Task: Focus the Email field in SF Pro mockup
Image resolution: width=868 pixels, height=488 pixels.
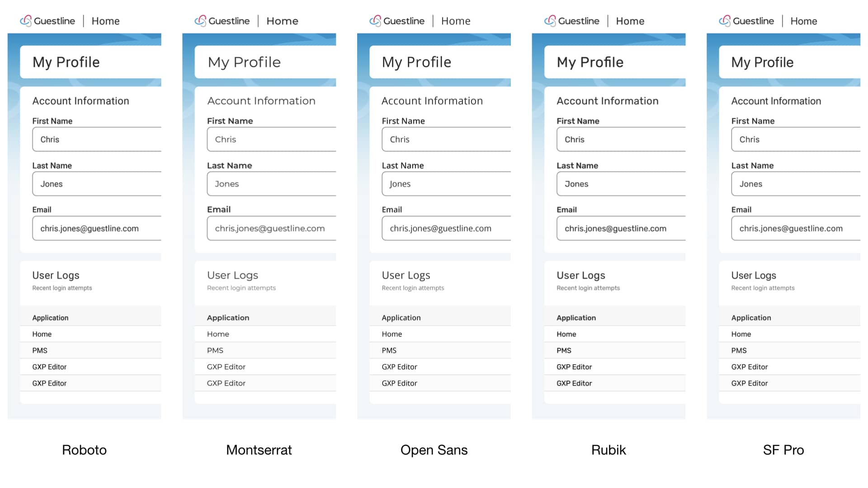Action: [x=796, y=228]
